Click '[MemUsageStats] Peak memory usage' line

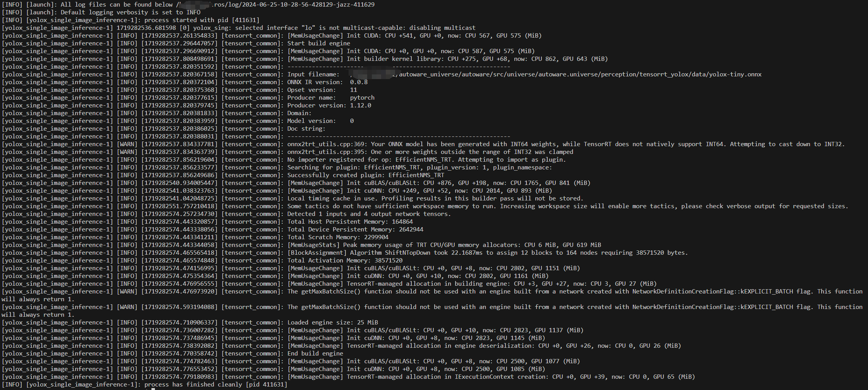tap(302, 245)
